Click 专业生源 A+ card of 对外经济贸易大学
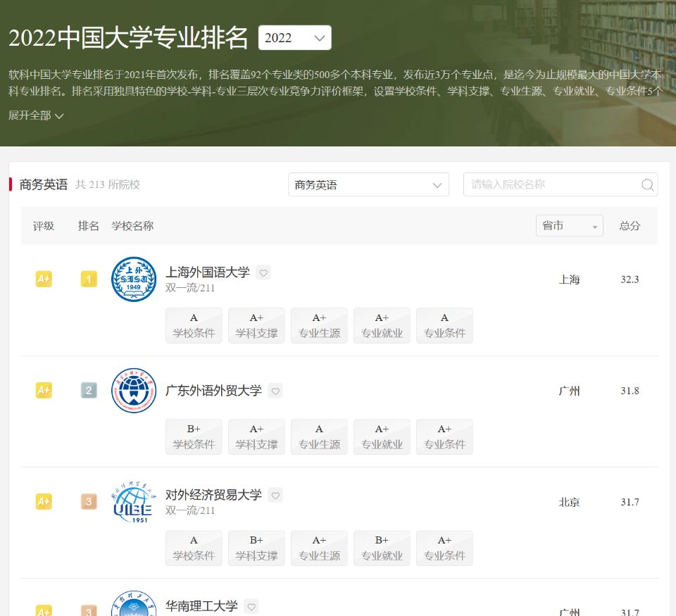 click(319, 548)
